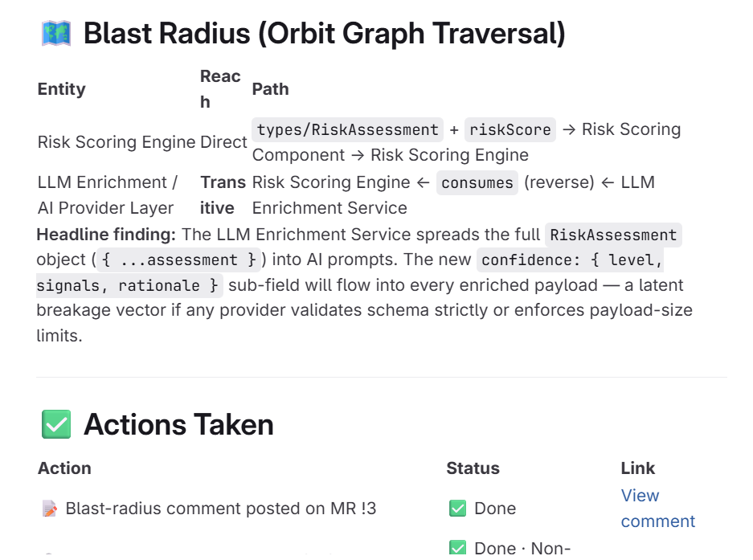This screenshot has width=753, height=560.
Task: Click the Path column header
Action: coord(270,89)
